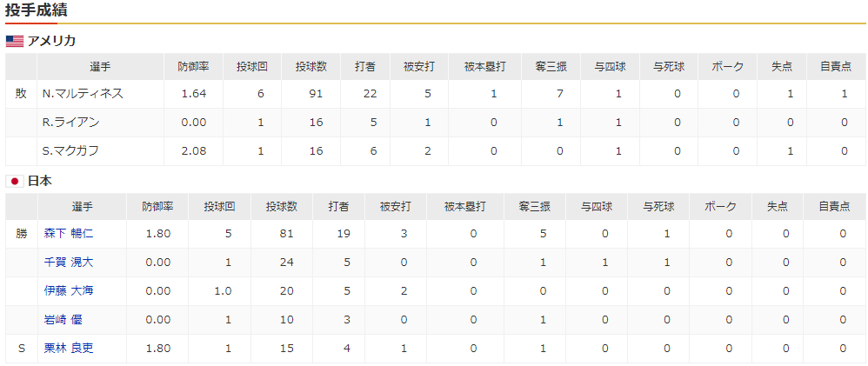
Task: Open player link 千賀 滉大
Action: (x=68, y=263)
